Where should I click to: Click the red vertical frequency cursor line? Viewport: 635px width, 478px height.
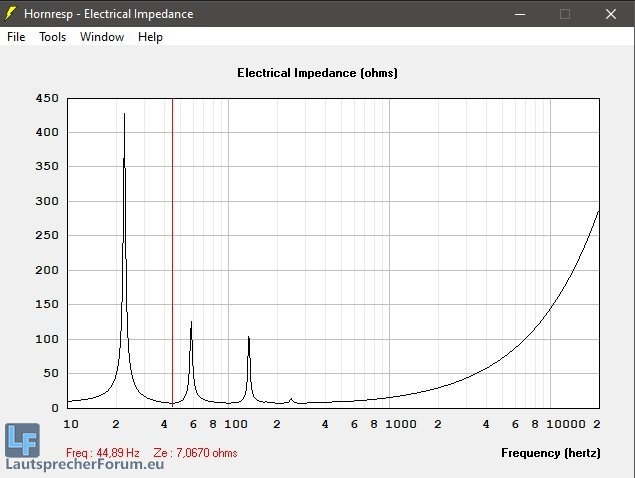tap(173, 250)
